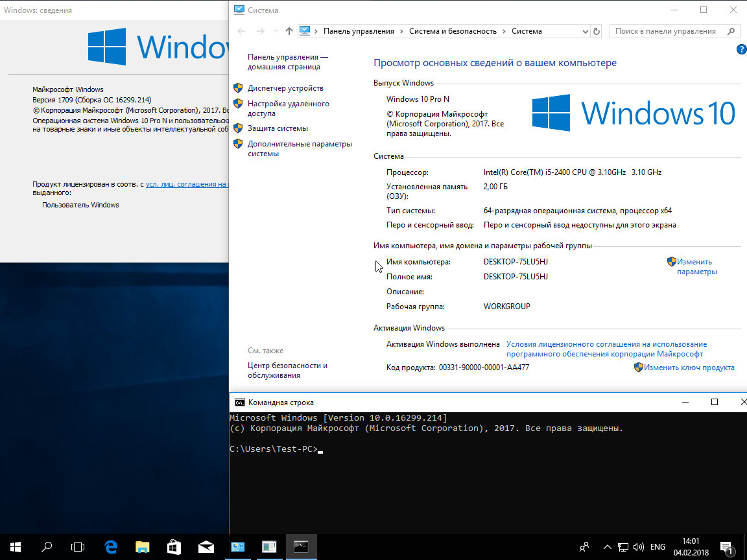This screenshot has height=560, width=747.
Task: Go up one level with the up arrow
Action: [289, 31]
